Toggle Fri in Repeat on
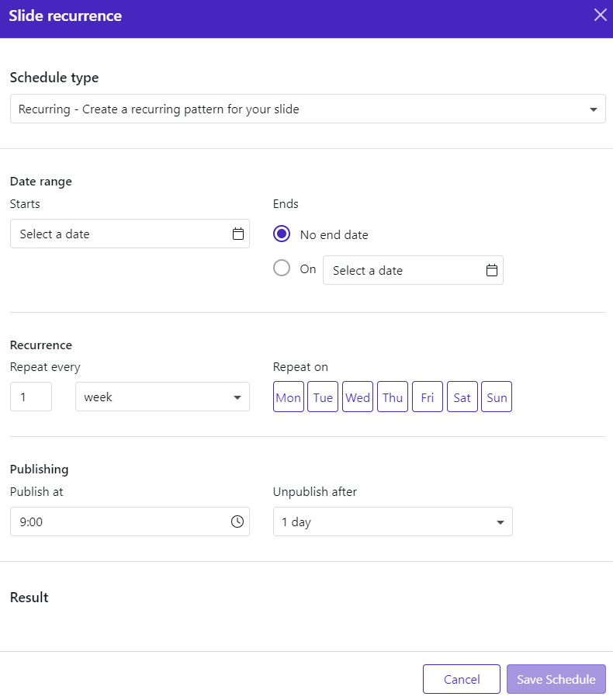613x700 pixels. [x=428, y=397]
